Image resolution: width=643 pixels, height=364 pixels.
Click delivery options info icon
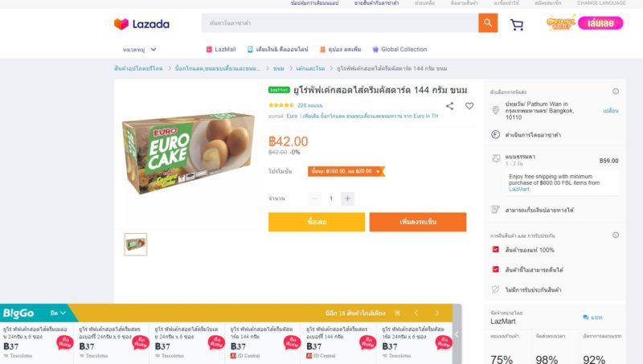point(616,92)
